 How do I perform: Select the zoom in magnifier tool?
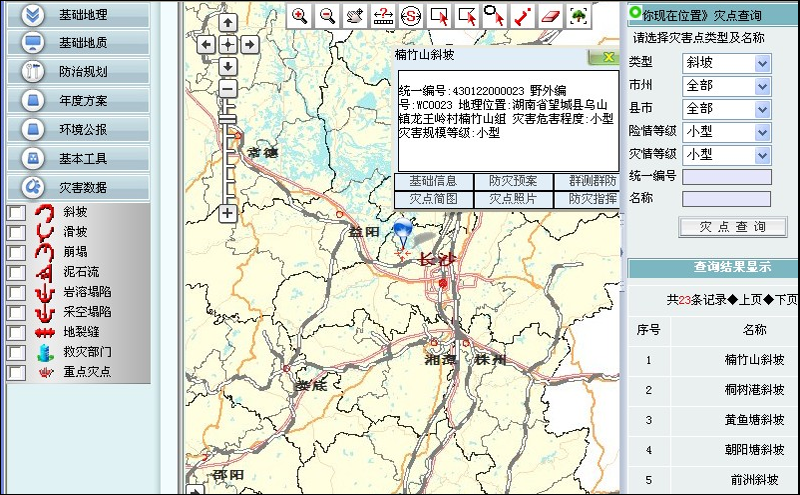click(299, 15)
